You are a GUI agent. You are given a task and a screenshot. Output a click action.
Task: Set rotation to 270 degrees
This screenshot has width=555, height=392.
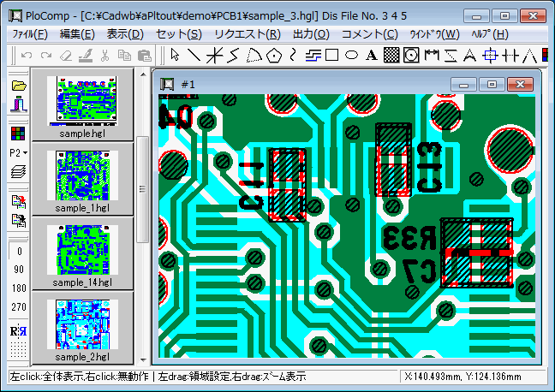point(19,306)
